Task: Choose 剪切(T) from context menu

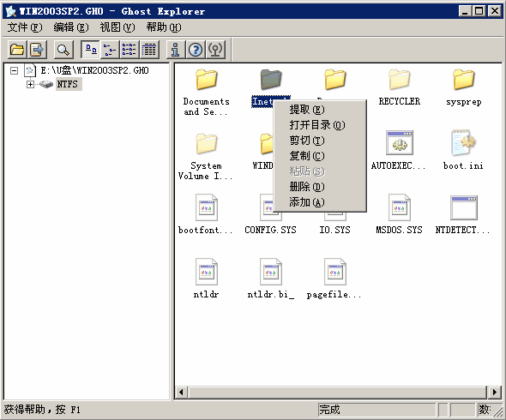Action: coord(320,141)
